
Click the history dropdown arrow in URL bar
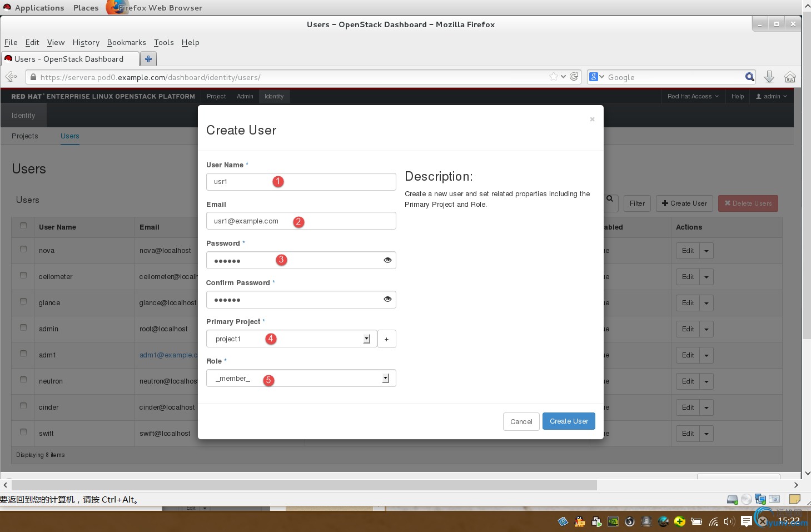(x=564, y=77)
